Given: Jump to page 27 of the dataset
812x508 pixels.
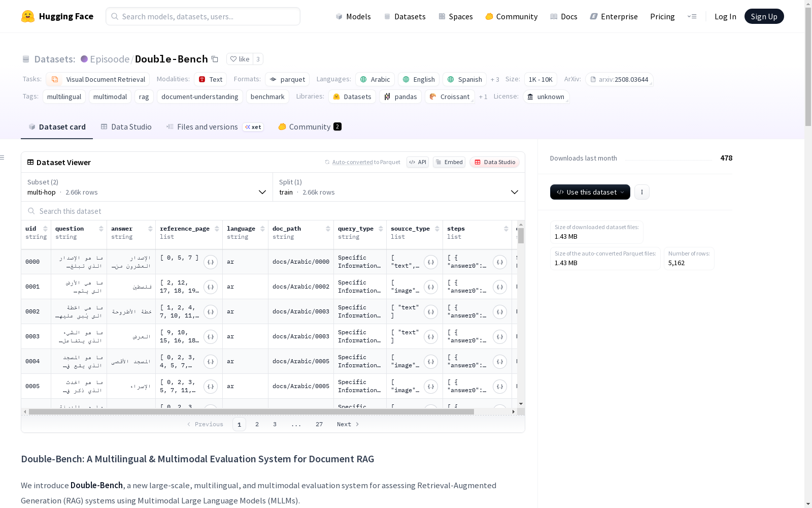Looking at the screenshot, I should 319,424.
